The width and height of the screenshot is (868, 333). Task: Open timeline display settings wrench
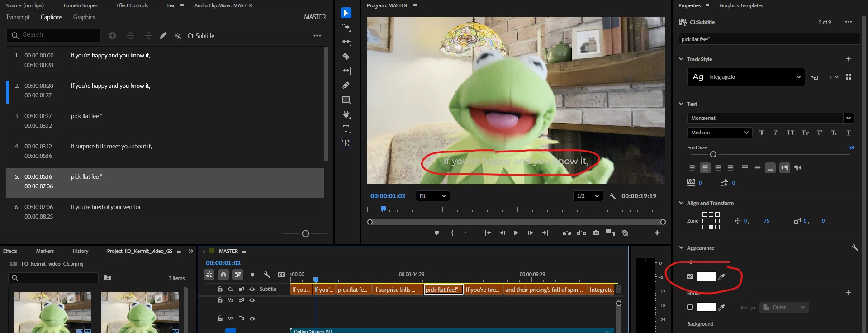(x=267, y=275)
